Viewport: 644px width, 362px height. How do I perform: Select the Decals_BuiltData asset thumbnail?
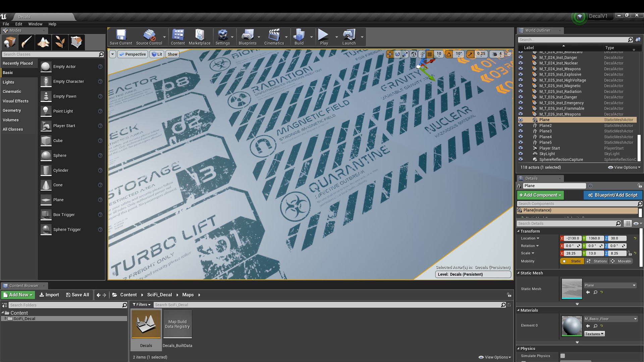pos(177,323)
